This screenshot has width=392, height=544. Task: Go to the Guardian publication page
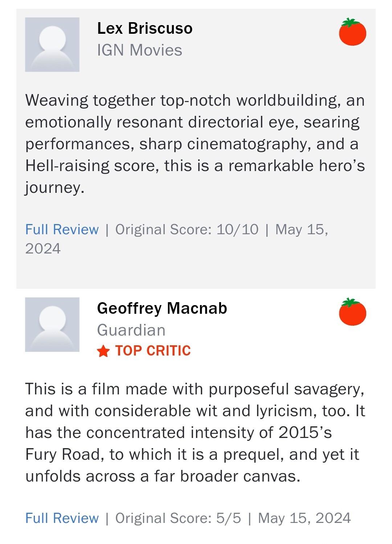pyautogui.click(x=131, y=330)
